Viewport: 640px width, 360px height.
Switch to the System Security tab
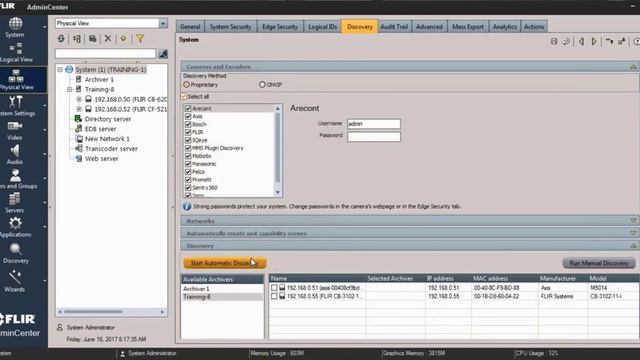(x=231, y=27)
